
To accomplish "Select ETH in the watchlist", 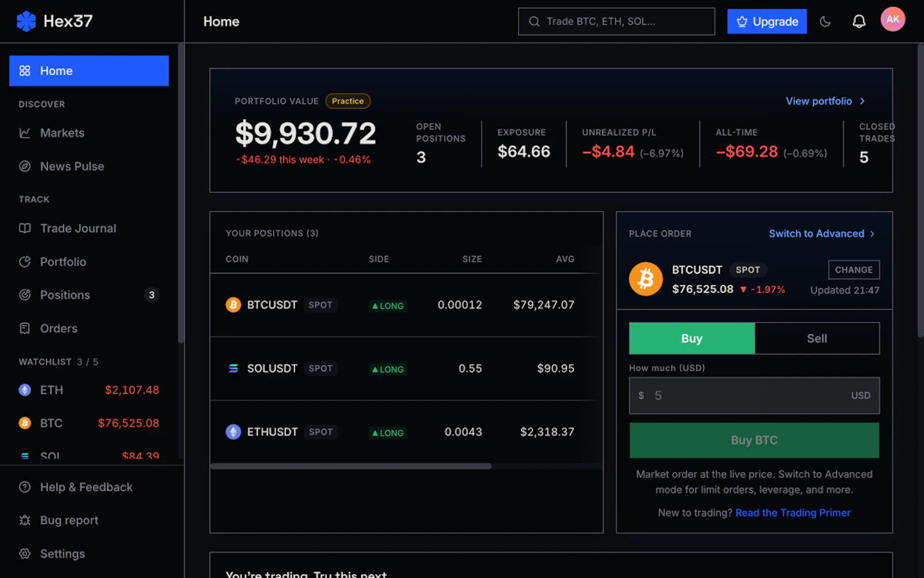I will tap(89, 390).
